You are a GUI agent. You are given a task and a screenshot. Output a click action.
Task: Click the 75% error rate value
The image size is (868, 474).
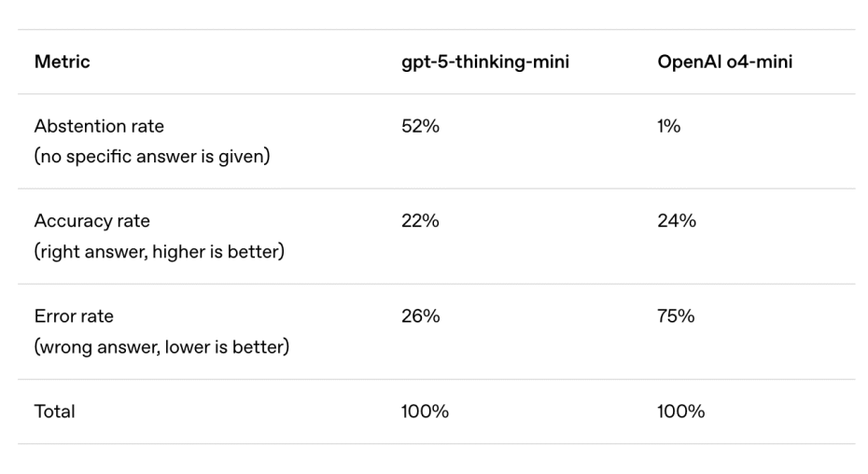click(676, 316)
